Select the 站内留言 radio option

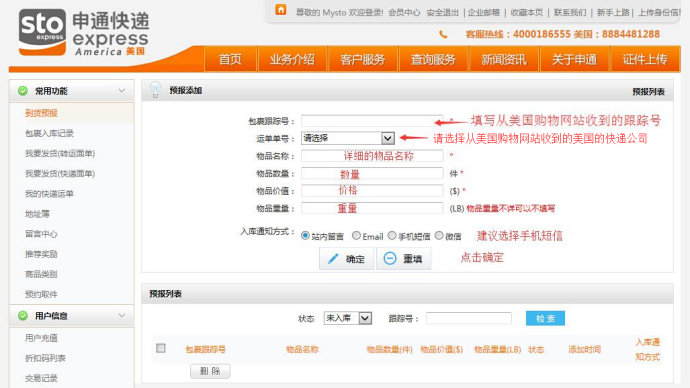(305, 236)
